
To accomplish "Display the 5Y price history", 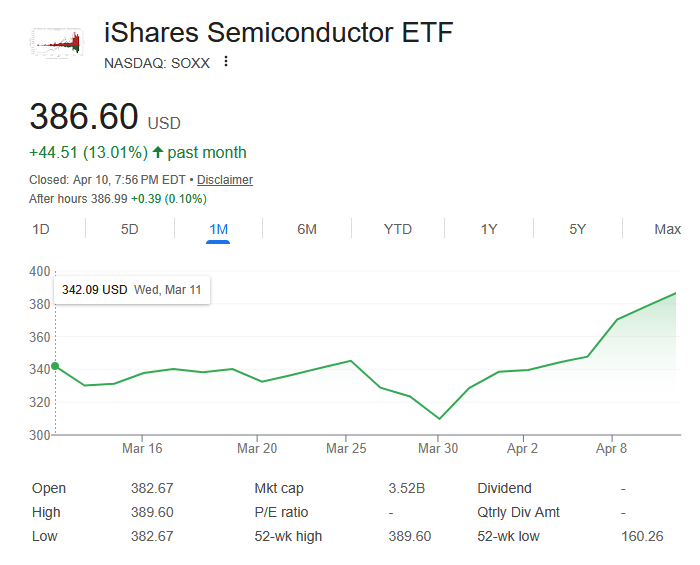I will (578, 229).
